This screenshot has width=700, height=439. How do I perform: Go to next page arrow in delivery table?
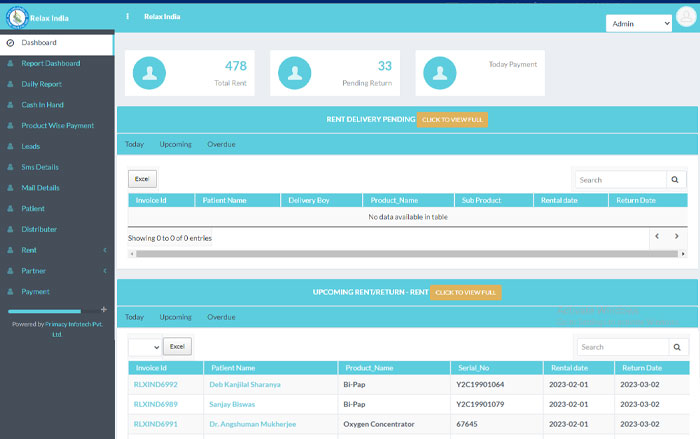[677, 236]
